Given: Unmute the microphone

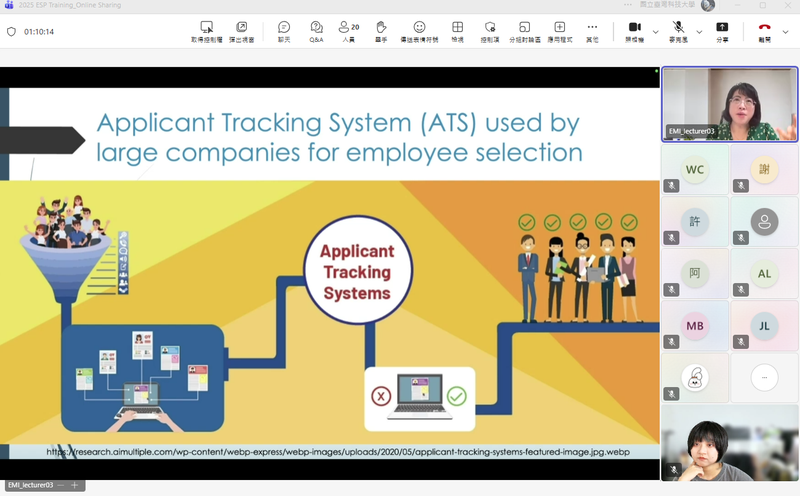Looking at the screenshot, I should (x=678, y=31).
